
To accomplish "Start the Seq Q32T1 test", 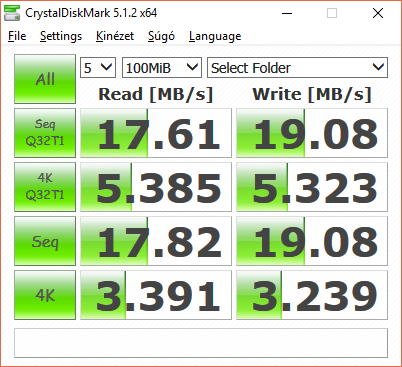I will click(x=45, y=133).
